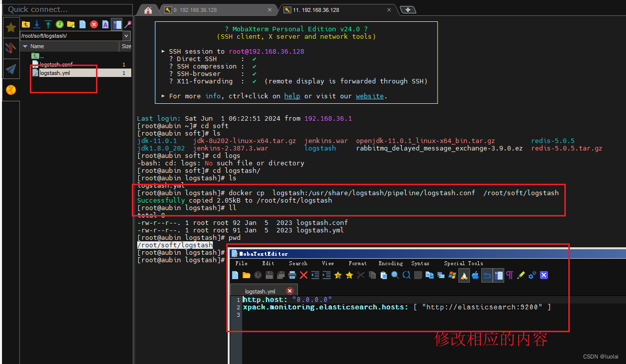Click the Quick connect input field
Viewport: 626px width, 364px height.
[67, 9]
